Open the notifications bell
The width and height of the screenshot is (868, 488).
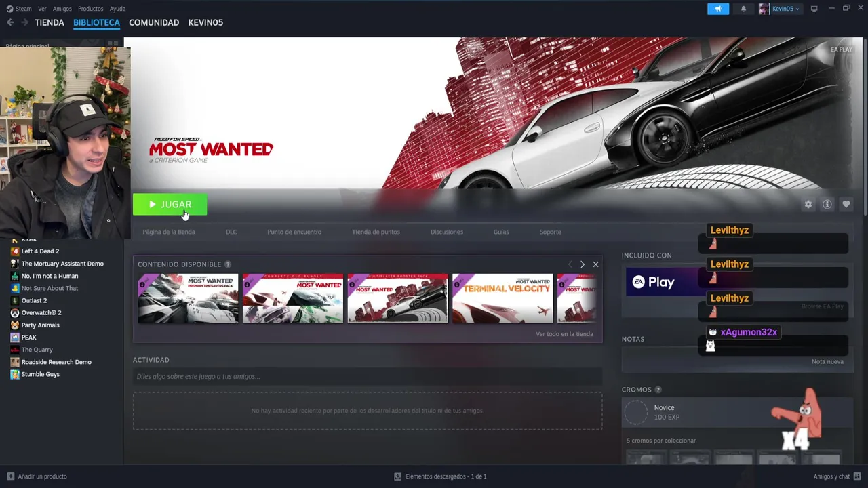pyautogui.click(x=743, y=9)
